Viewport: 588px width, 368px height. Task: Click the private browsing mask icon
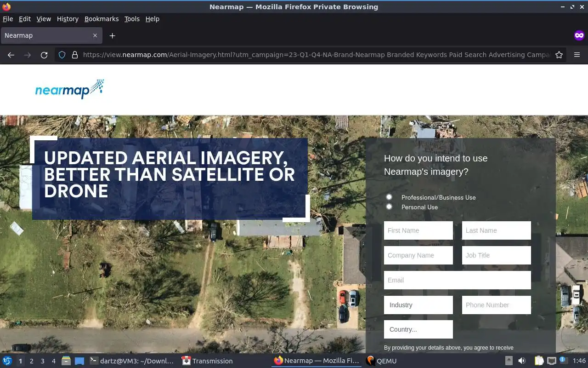point(579,35)
